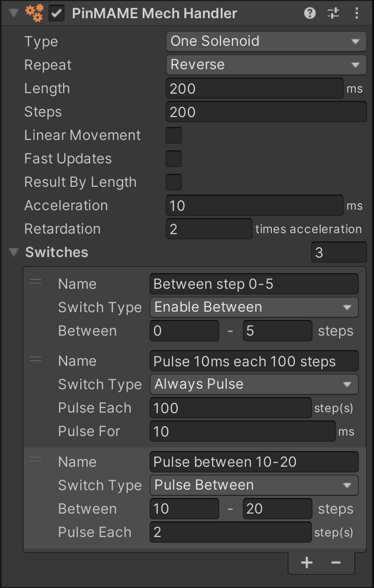374x588 pixels.
Task: Toggle the Fast Updates checkbox
Action: click(173, 159)
